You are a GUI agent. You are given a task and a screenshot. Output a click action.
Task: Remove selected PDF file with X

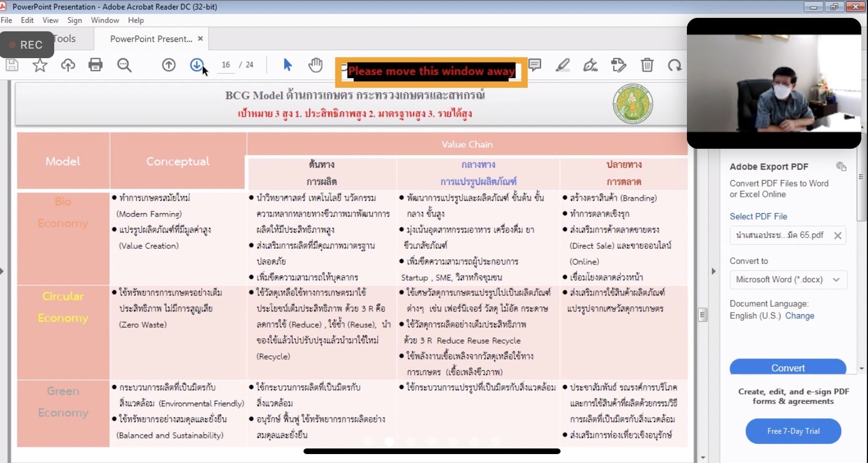838,235
